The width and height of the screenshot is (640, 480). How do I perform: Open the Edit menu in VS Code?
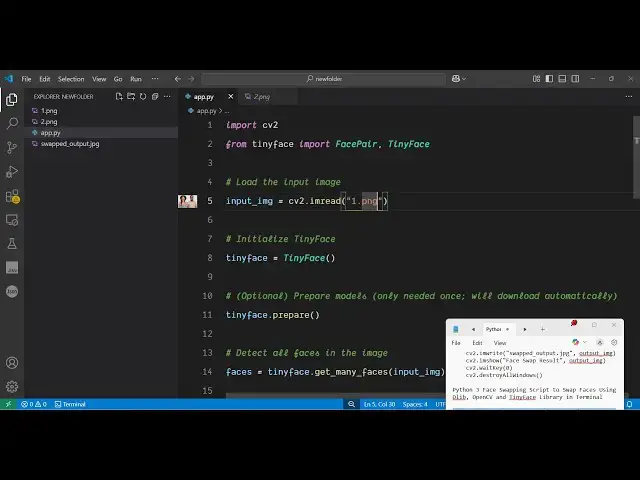click(44, 79)
